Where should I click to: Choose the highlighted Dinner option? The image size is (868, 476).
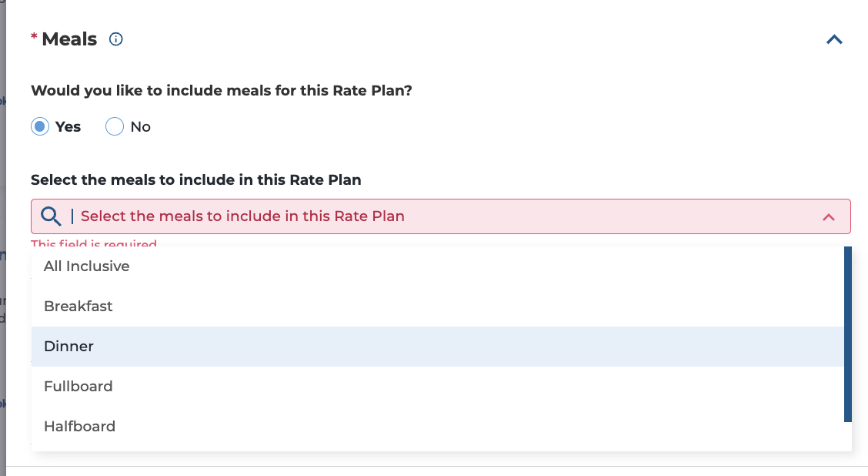pyautogui.click(x=437, y=347)
